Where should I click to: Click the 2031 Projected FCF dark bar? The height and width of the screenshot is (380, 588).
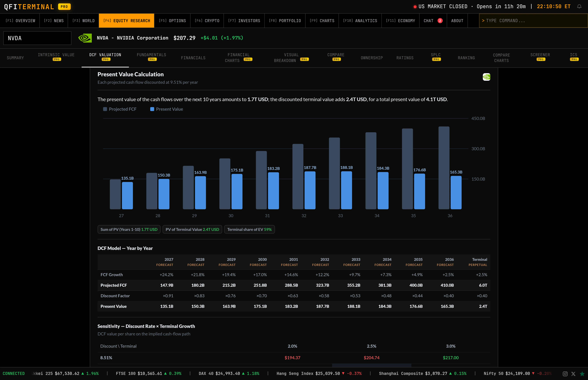pyautogui.click(x=261, y=180)
